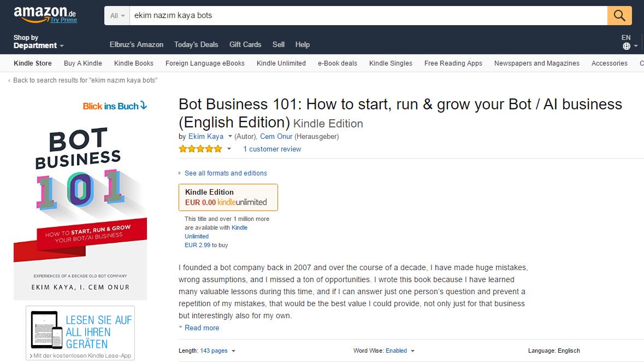Screen dimensions: 644x362
Task: Open e-Book deals tab
Action: point(337,63)
